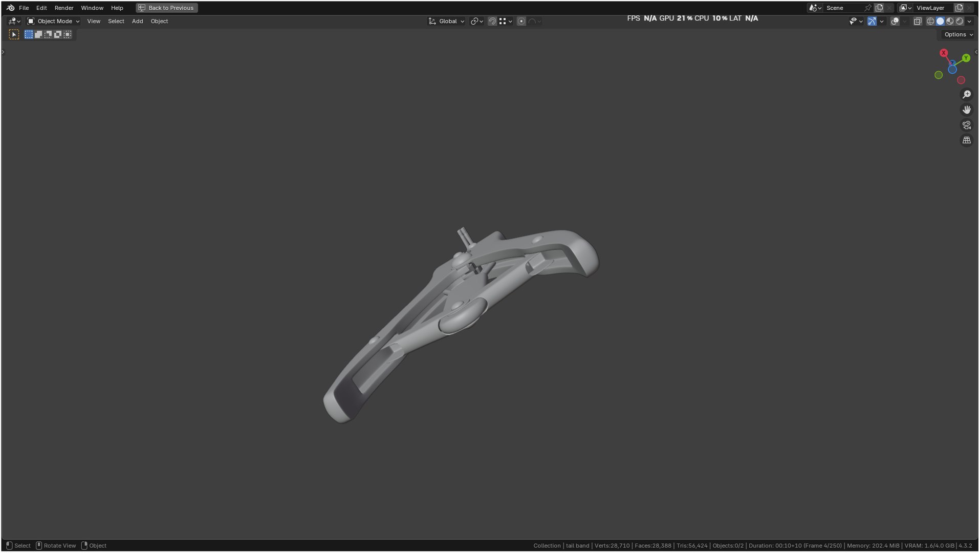
Task: Open the view layer browse dropdown
Action: click(906, 8)
